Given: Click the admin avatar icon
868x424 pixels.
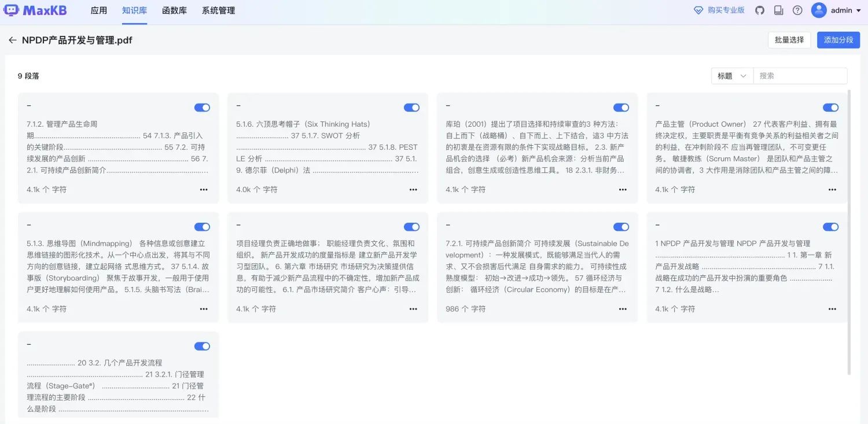Looking at the screenshot, I should [819, 10].
